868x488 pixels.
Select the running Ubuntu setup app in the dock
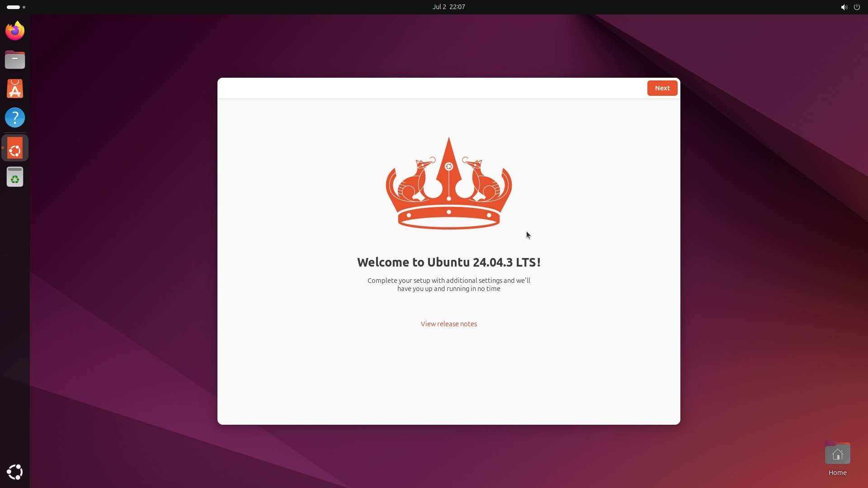[14, 148]
